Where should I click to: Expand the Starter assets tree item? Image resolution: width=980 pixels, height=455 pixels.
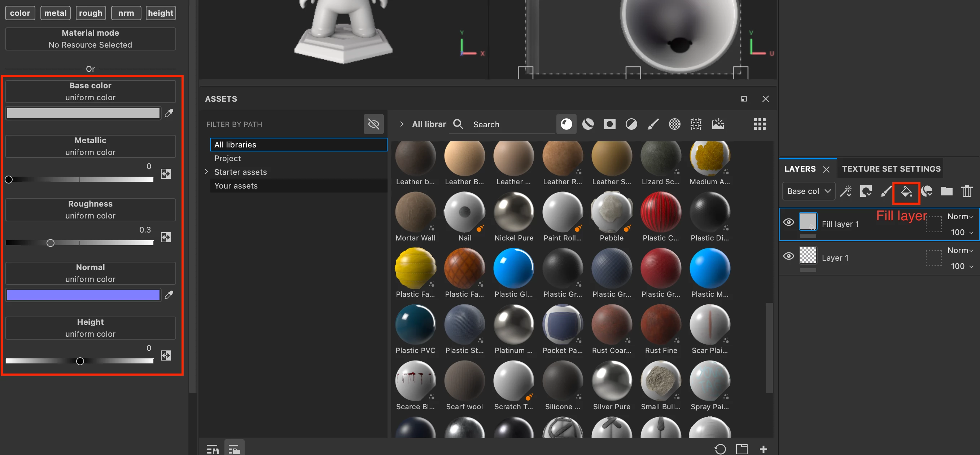[207, 172]
